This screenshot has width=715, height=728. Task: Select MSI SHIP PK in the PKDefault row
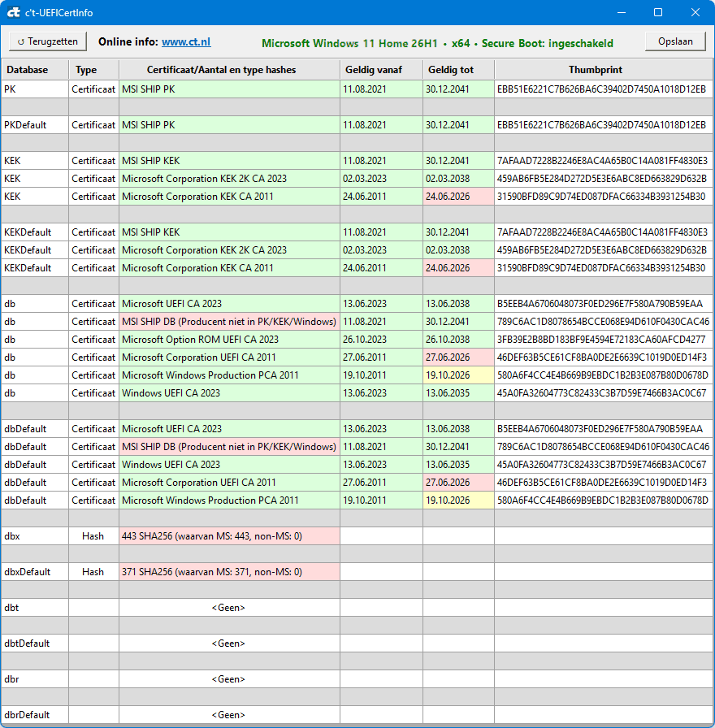click(x=229, y=125)
